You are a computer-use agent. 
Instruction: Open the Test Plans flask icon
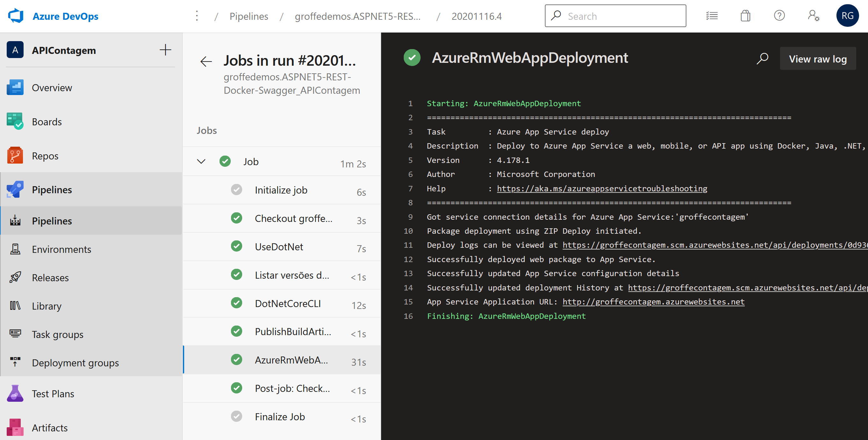pos(15,393)
